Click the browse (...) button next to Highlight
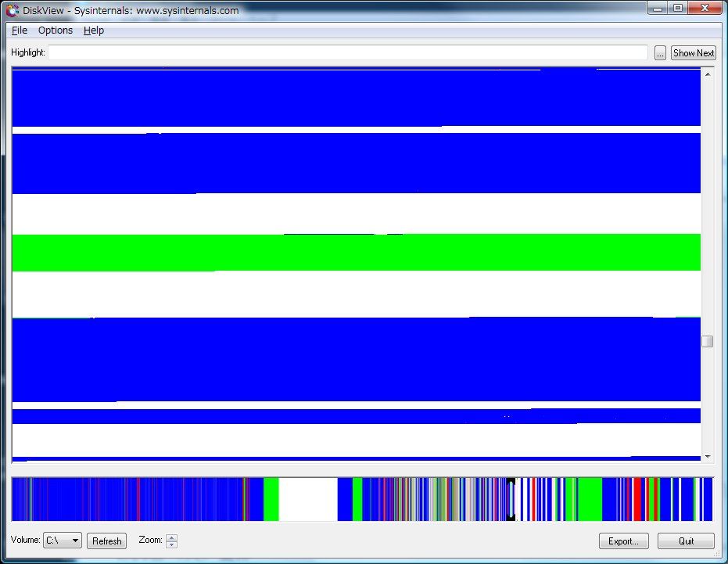Image resolution: width=728 pixels, height=564 pixels. (x=660, y=53)
